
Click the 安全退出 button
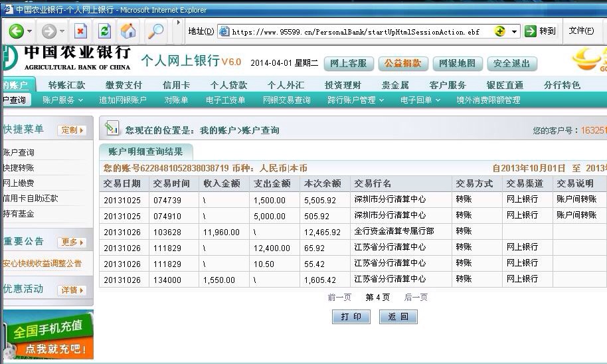(x=512, y=64)
